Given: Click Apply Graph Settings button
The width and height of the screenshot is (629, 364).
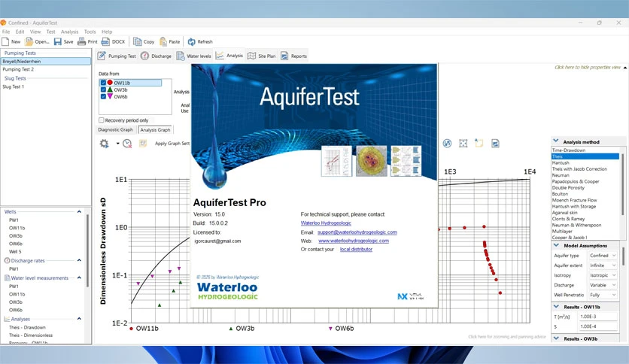Looking at the screenshot, I should click(x=172, y=143).
